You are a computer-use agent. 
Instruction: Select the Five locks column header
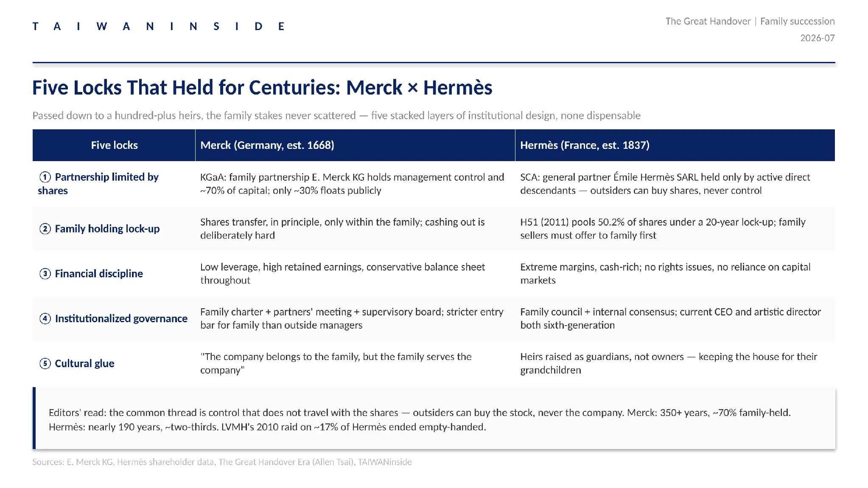(x=114, y=145)
